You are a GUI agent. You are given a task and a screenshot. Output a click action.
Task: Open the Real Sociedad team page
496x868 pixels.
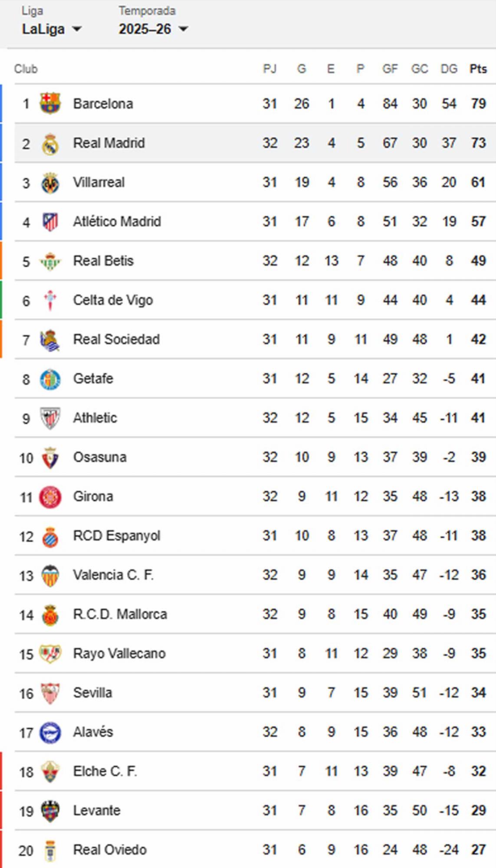[x=116, y=339]
